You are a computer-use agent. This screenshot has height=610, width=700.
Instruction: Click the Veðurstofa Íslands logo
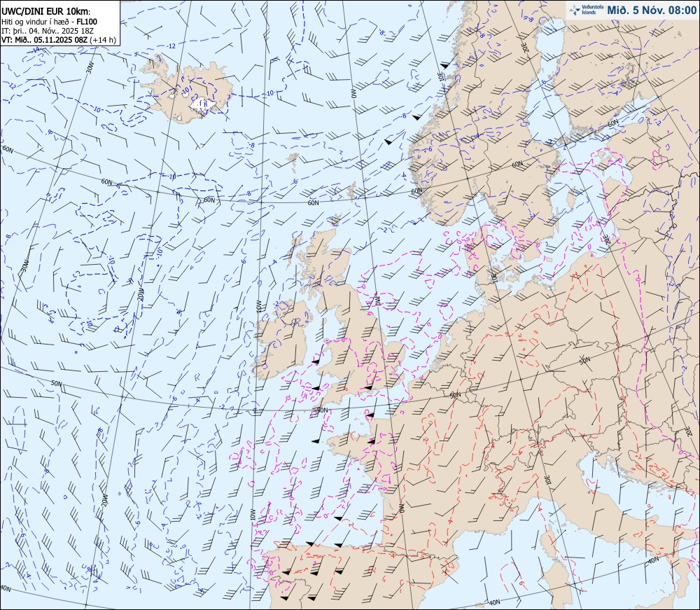click(x=586, y=10)
